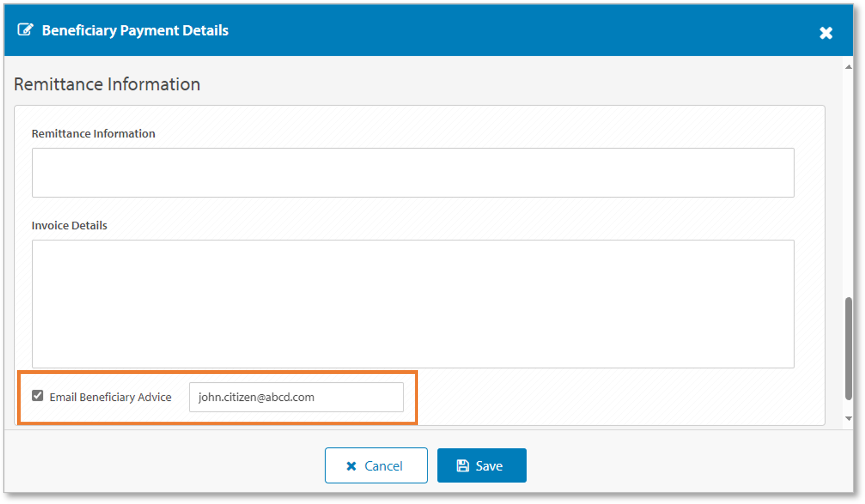
Task: Click the Email Beneficiary Advice label text
Action: (111, 397)
